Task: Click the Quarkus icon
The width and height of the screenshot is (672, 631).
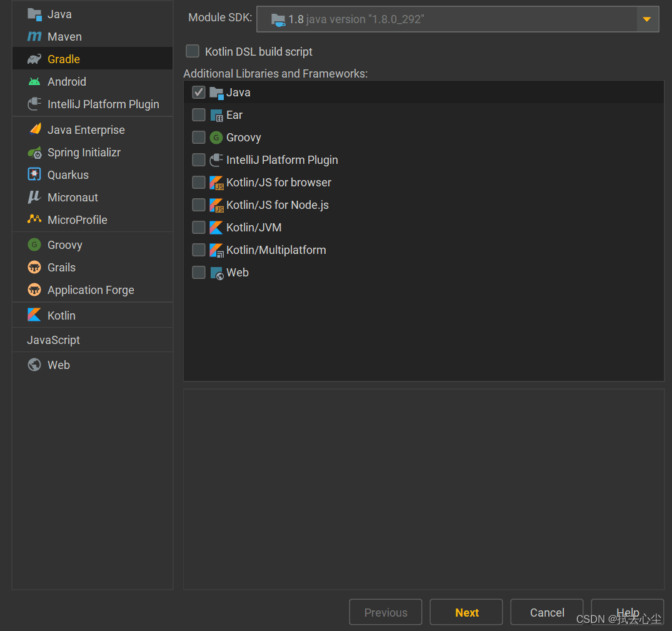Action: (34, 174)
